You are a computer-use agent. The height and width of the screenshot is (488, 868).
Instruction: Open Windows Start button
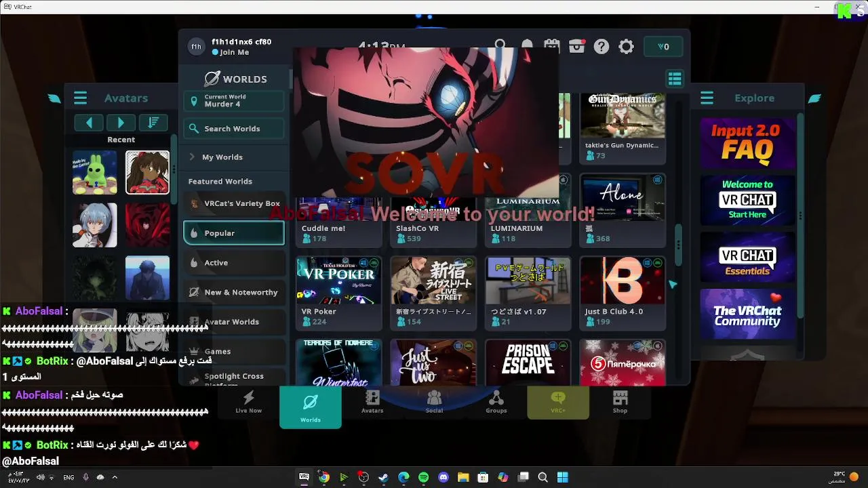tap(562, 477)
